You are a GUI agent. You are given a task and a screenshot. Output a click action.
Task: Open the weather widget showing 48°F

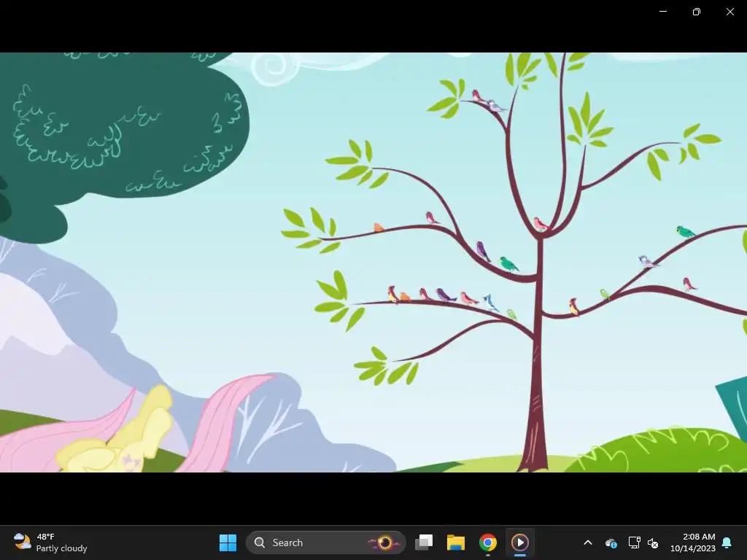click(x=50, y=542)
